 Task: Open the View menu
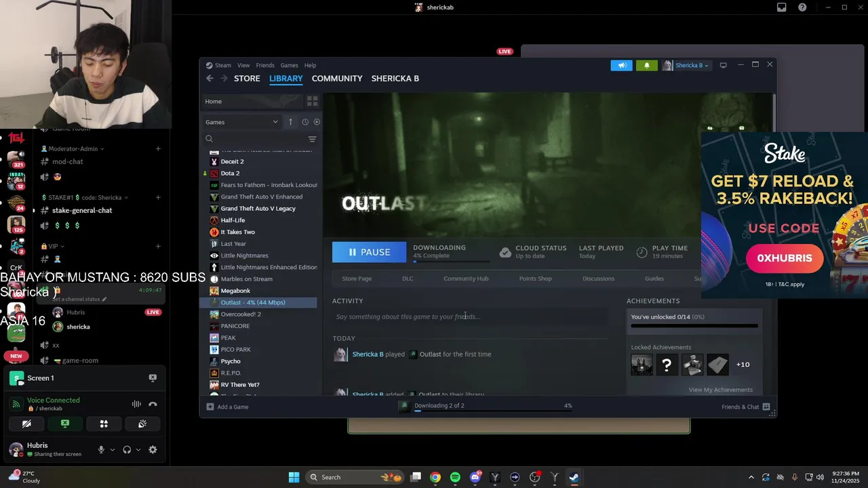243,66
